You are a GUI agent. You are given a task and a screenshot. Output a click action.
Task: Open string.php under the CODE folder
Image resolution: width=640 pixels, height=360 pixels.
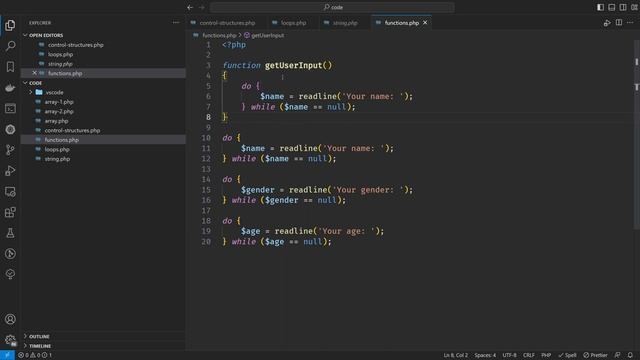[x=57, y=159]
